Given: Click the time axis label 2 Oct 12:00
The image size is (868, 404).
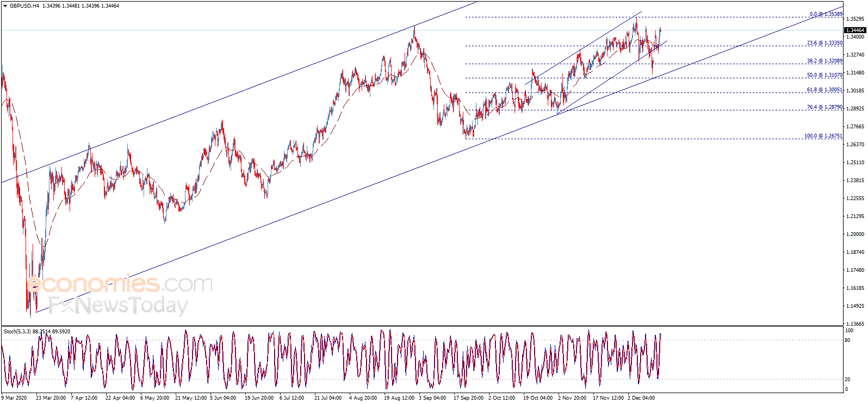Looking at the screenshot, I should pyautogui.click(x=501, y=398).
